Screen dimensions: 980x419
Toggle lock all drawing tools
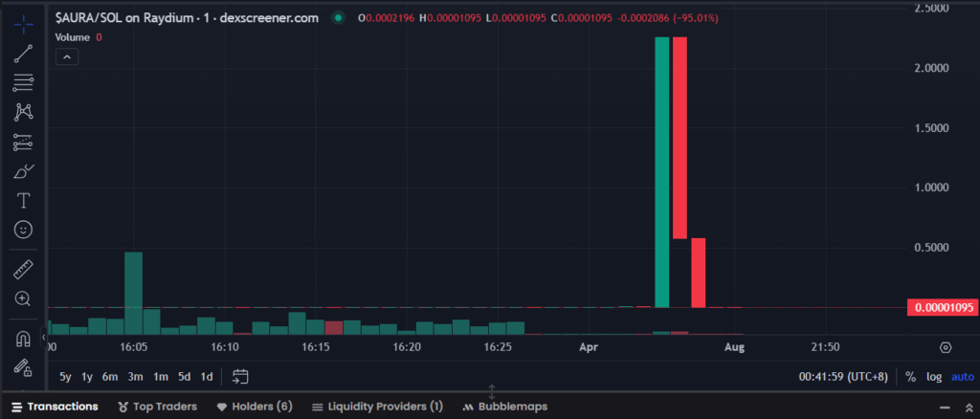(x=23, y=367)
